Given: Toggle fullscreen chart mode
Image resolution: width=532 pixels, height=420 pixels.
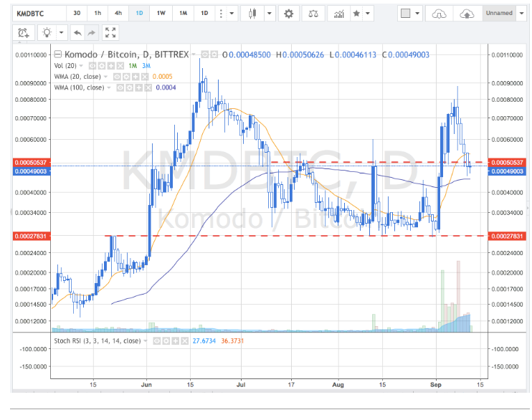Looking at the screenshot, I should click(110, 32).
